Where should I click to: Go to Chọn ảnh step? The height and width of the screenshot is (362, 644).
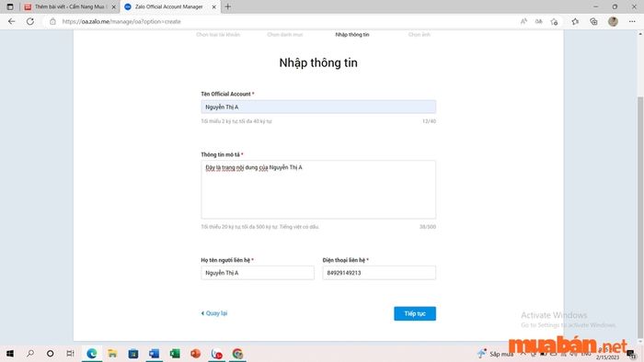pos(419,34)
